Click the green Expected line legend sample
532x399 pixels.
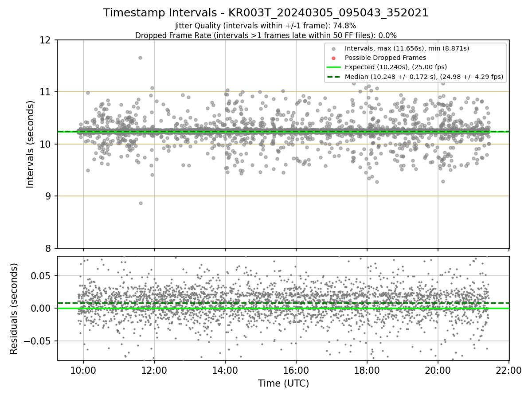pyautogui.click(x=334, y=67)
